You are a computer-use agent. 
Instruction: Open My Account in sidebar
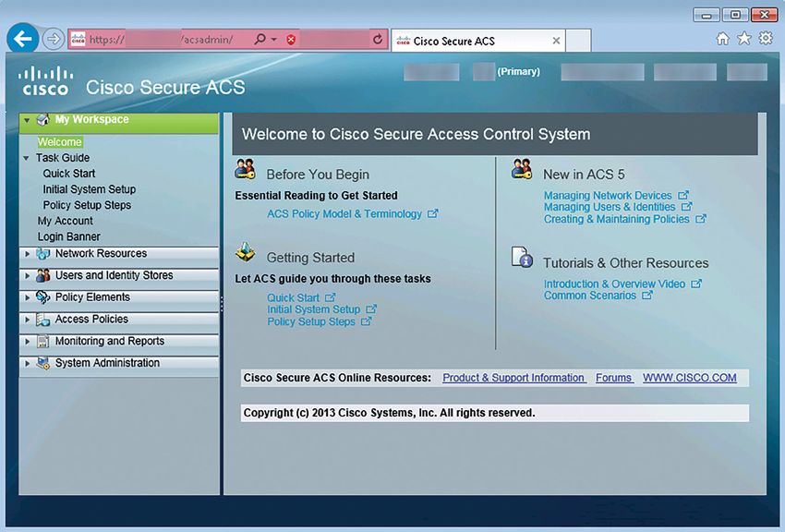(x=65, y=221)
